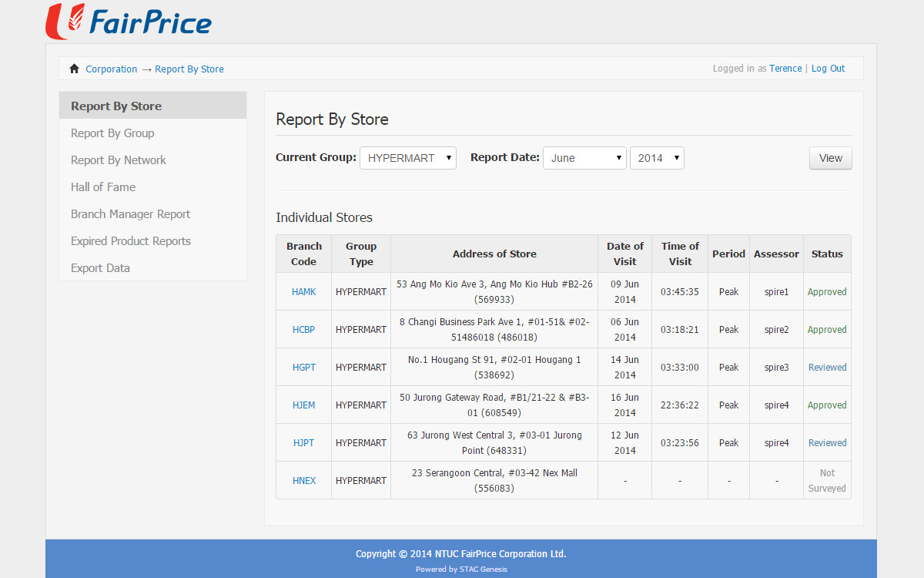Screen dimensions: 924x578
Task: Click the 03:45:35 visit time
Action: click(680, 291)
